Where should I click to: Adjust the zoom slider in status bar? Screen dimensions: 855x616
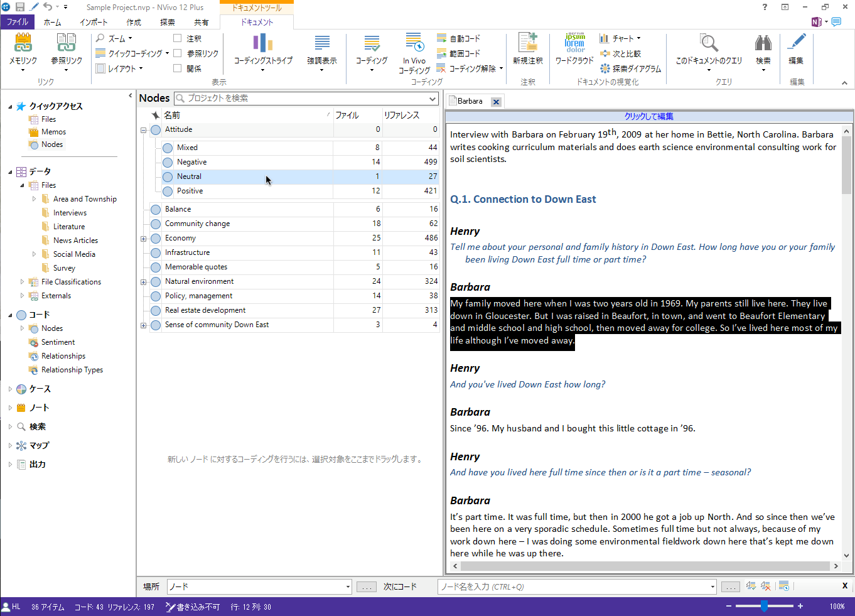(764, 607)
